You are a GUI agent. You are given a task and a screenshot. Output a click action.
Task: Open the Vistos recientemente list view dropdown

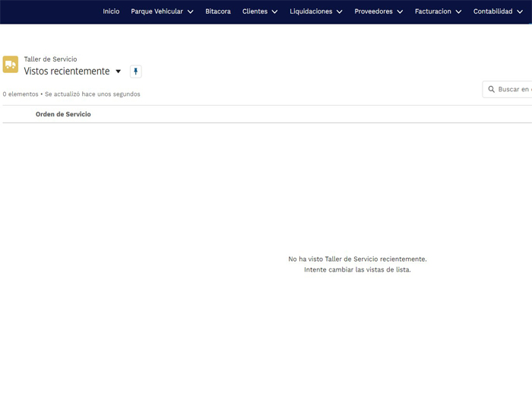tap(118, 72)
